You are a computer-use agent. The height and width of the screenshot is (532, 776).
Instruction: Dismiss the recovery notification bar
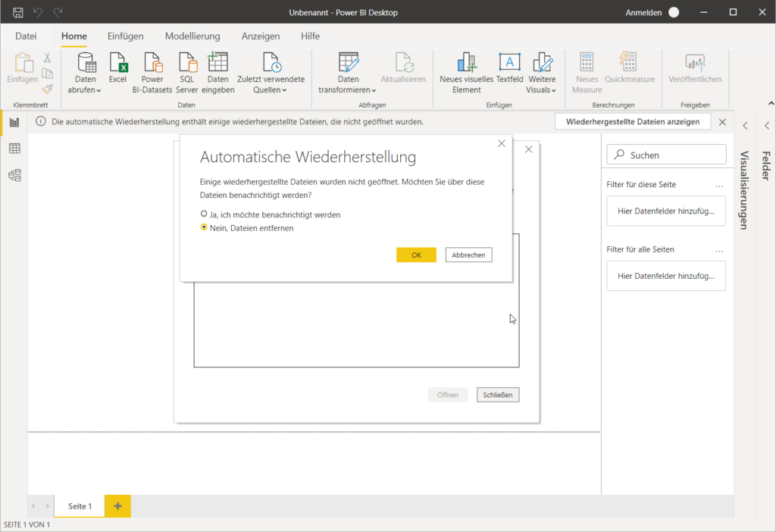[x=722, y=122]
